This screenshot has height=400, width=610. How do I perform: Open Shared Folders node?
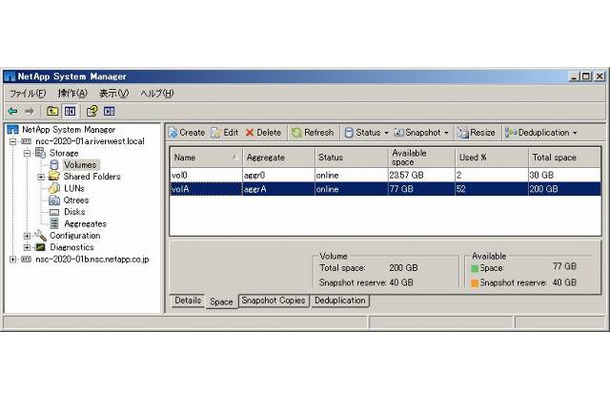(92, 176)
